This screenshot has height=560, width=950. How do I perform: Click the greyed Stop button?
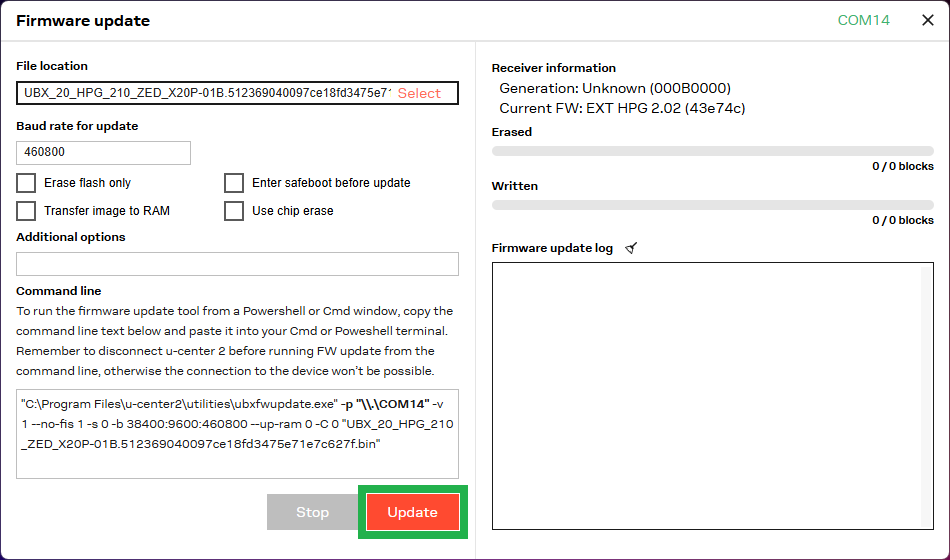(x=313, y=512)
